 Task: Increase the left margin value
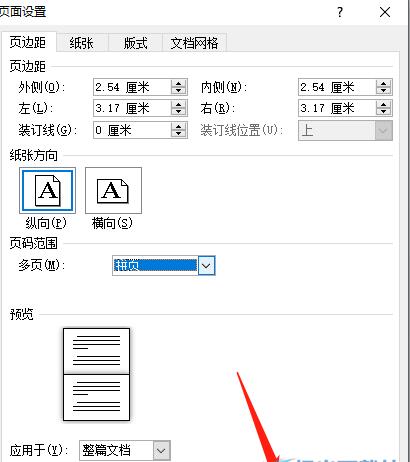(178, 105)
